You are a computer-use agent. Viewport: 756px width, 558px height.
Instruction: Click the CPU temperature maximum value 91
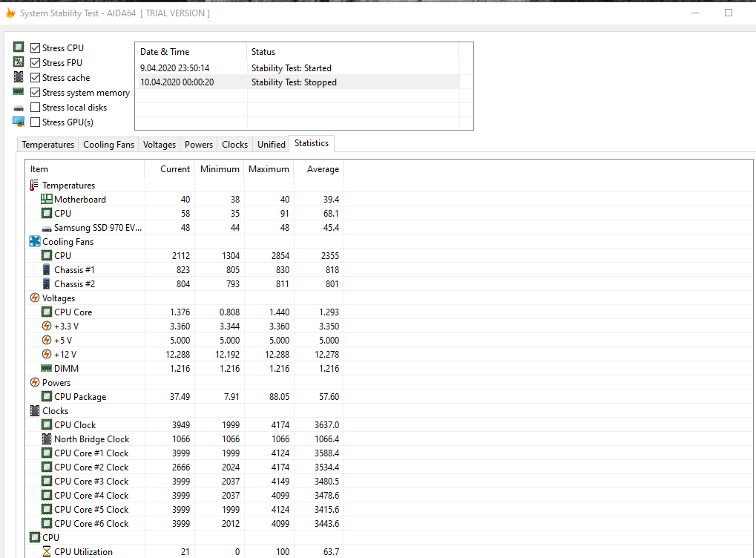[x=284, y=213]
